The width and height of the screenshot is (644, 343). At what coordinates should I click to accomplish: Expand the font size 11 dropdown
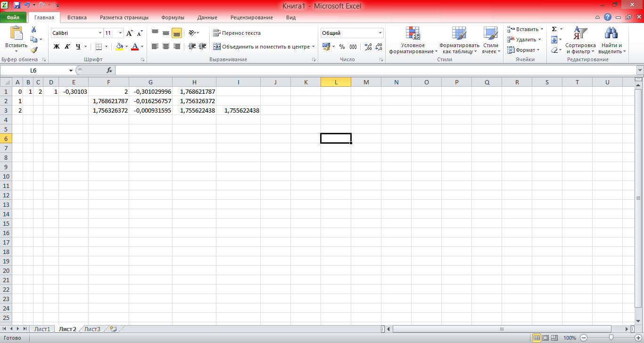click(121, 33)
